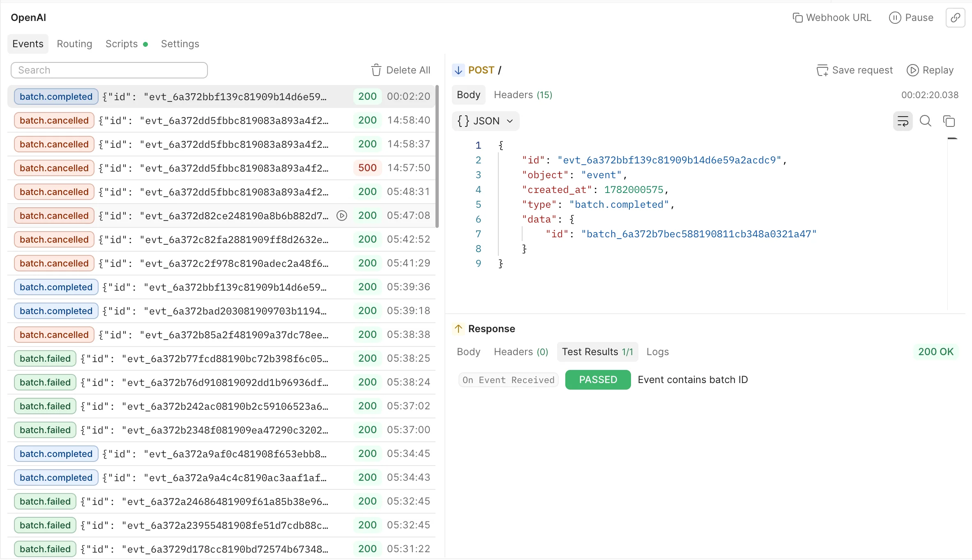972x560 pixels.
Task: Click the link icon button at top right
Action: pyautogui.click(x=955, y=18)
